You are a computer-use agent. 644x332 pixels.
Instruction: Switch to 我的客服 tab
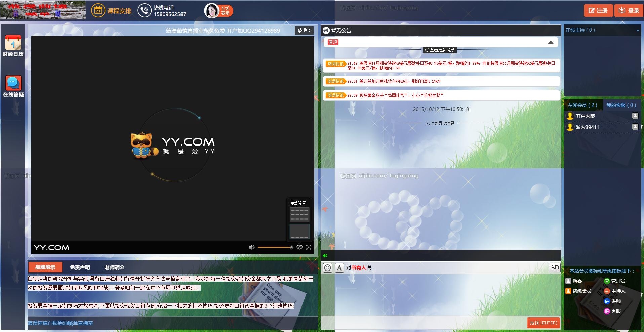[x=621, y=105]
